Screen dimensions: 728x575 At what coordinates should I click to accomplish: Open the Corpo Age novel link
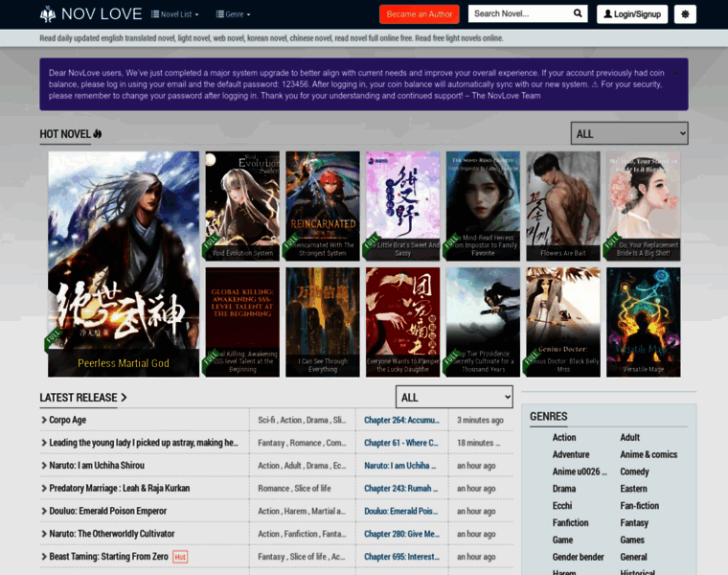coord(67,420)
